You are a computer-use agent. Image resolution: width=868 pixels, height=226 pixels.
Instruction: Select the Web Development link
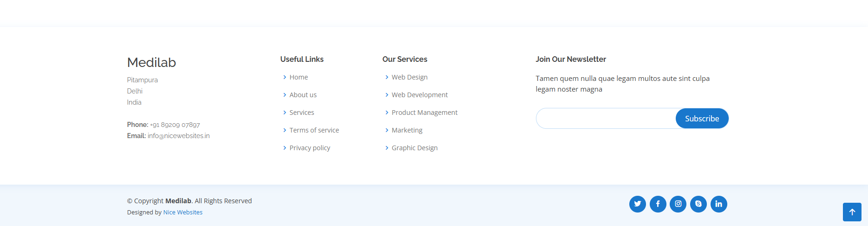(419, 95)
